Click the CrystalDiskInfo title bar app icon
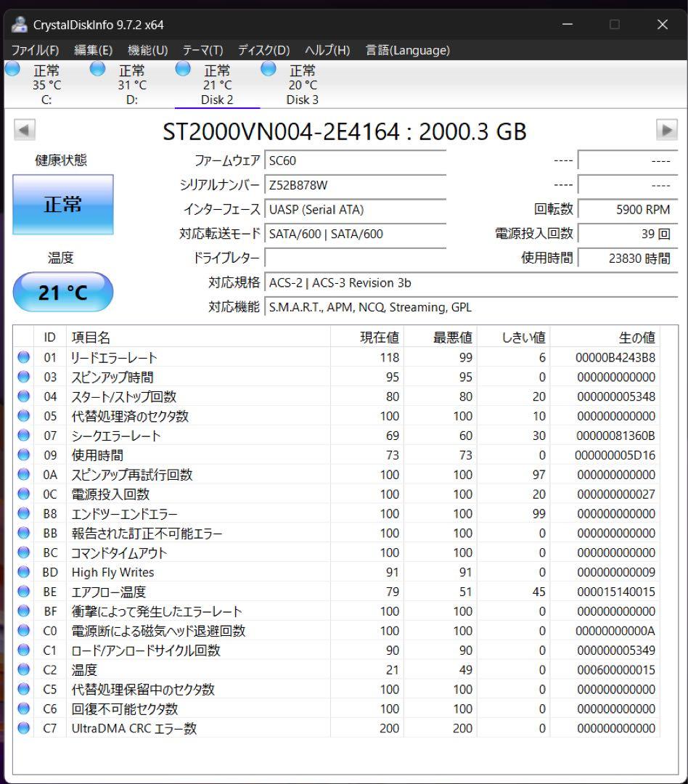 [x=19, y=25]
